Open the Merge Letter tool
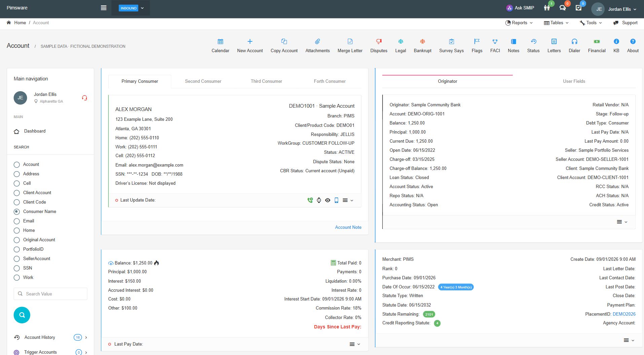This screenshot has width=644, height=355. click(x=350, y=46)
